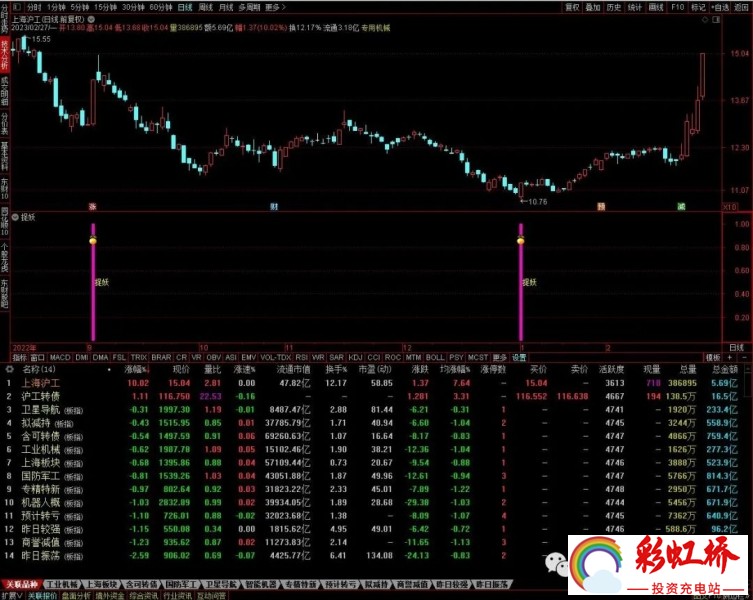
Task: Switch to the 1分钟 period
Action: [x=56, y=7]
